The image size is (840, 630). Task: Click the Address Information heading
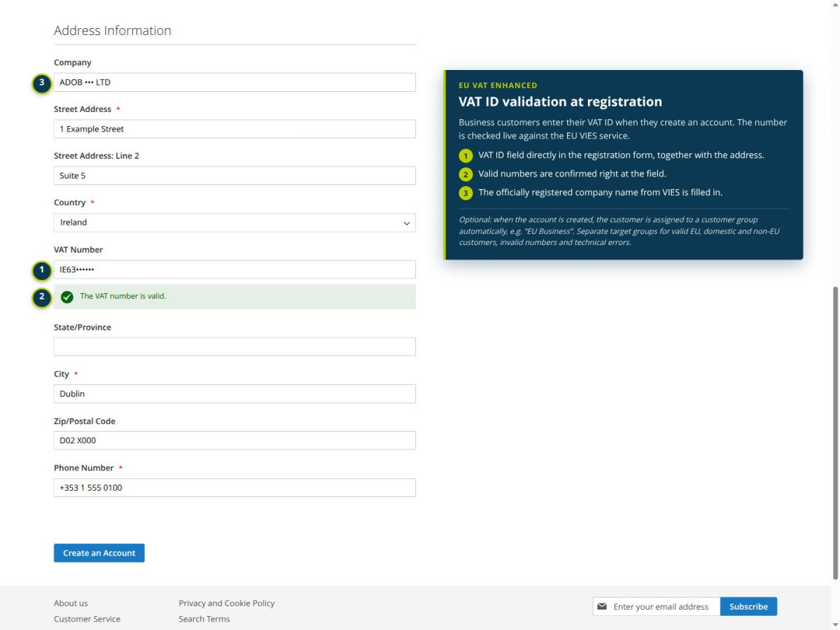click(113, 30)
